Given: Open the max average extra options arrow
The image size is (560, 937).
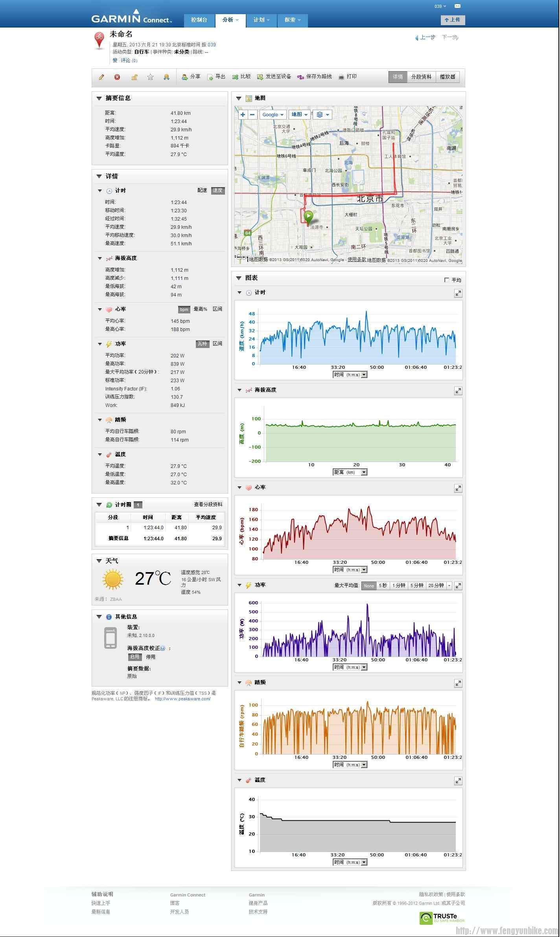Looking at the screenshot, I should pos(449,585).
